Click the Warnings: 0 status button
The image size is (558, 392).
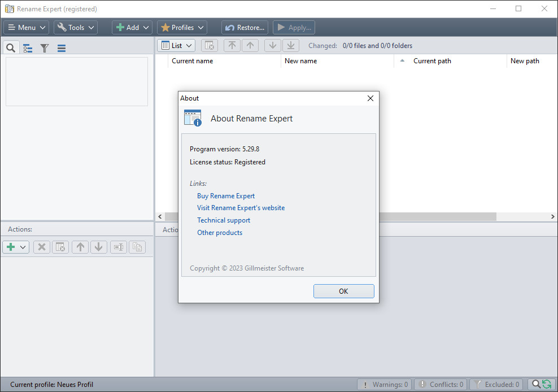tap(385, 385)
